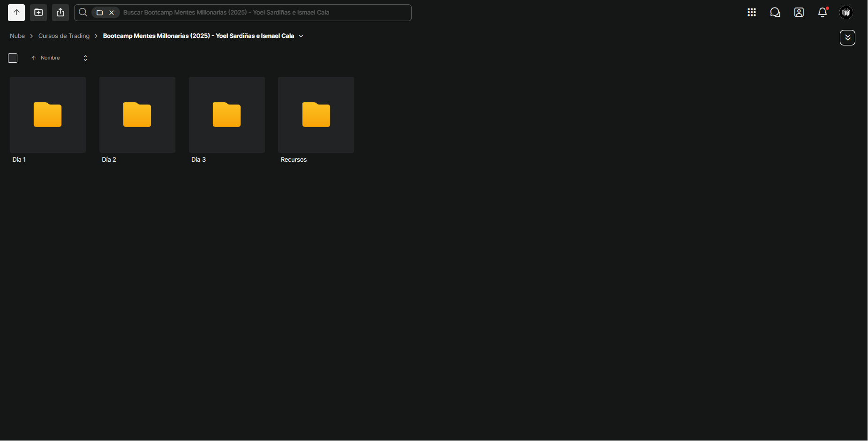Expand the sort field selector chevrons
This screenshot has width=868, height=441.
click(x=85, y=58)
